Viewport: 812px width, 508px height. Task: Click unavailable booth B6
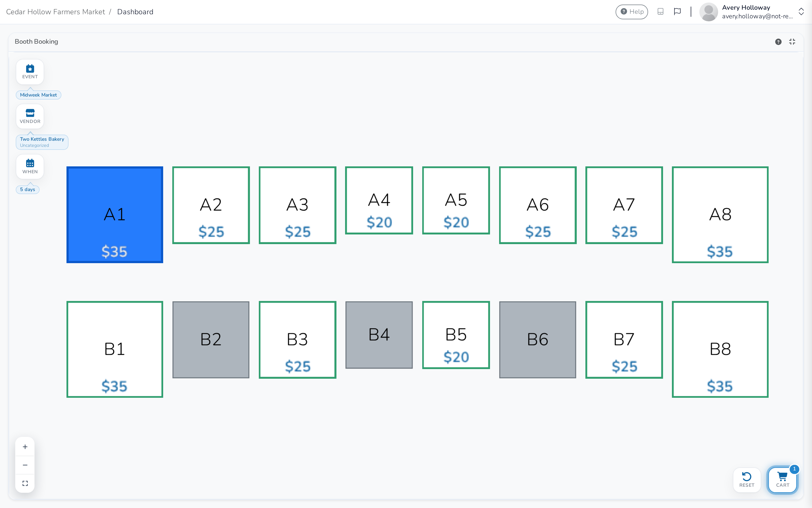click(x=538, y=340)
